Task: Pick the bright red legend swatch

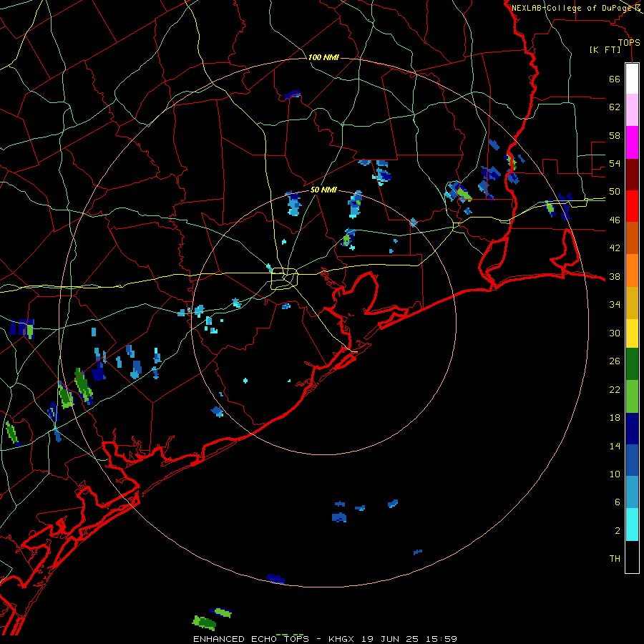Action: 632,206
